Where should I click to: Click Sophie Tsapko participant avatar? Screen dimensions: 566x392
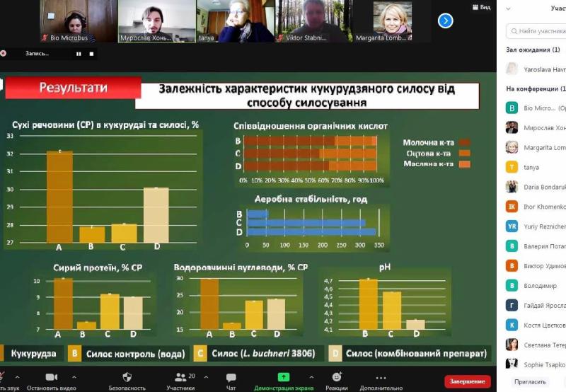512,364
